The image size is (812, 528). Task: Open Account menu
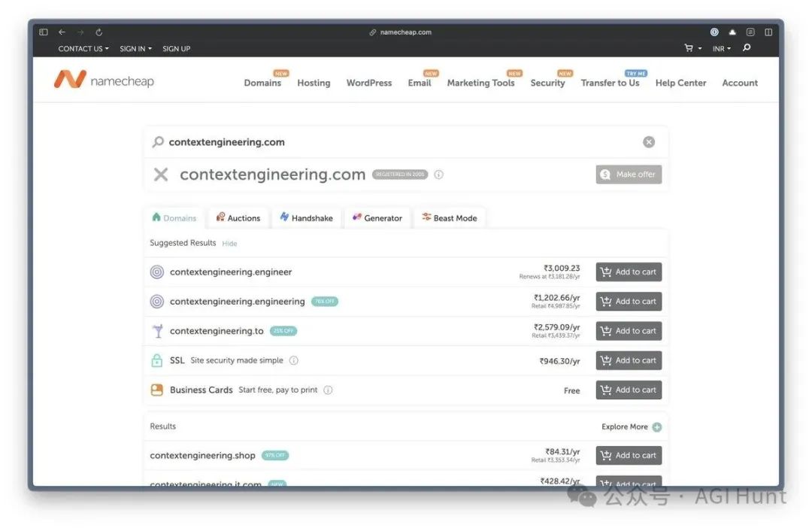pos(740,83)
